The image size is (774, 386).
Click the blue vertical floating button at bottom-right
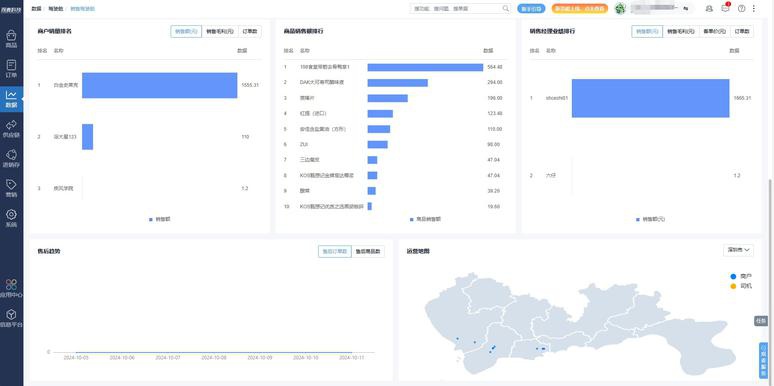click(763, 360)
